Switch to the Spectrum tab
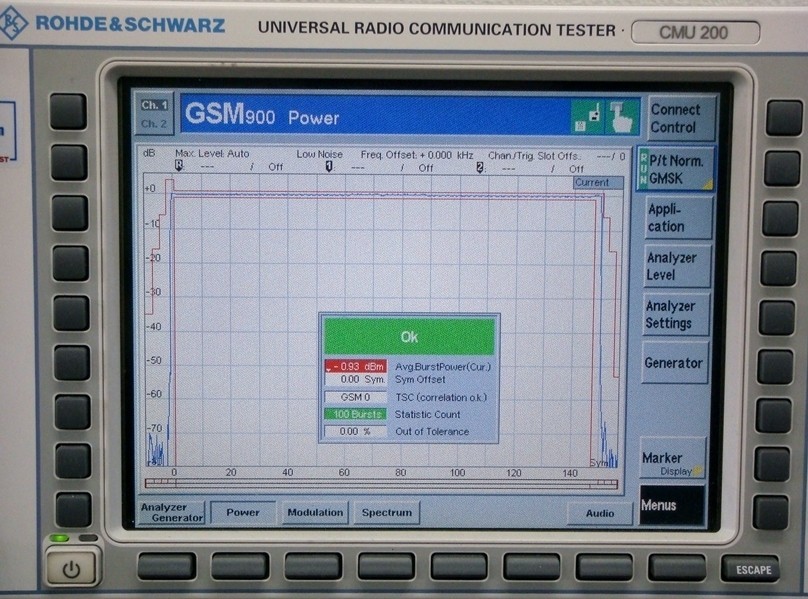Image resolution: width=808 pixels, height=599 pixels. tap(386, 512)
